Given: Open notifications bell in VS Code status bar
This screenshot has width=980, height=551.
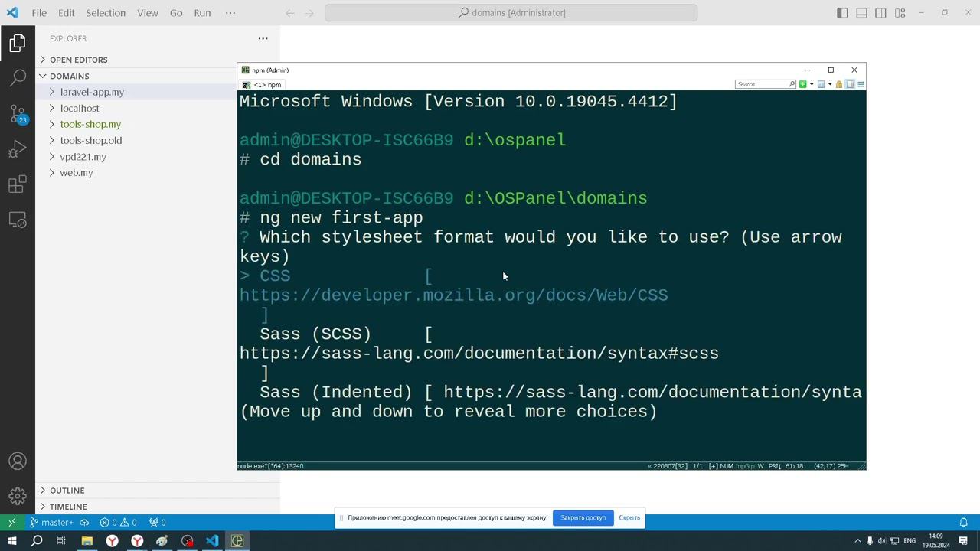Looking at the screenshot, I should click(964, 523).
